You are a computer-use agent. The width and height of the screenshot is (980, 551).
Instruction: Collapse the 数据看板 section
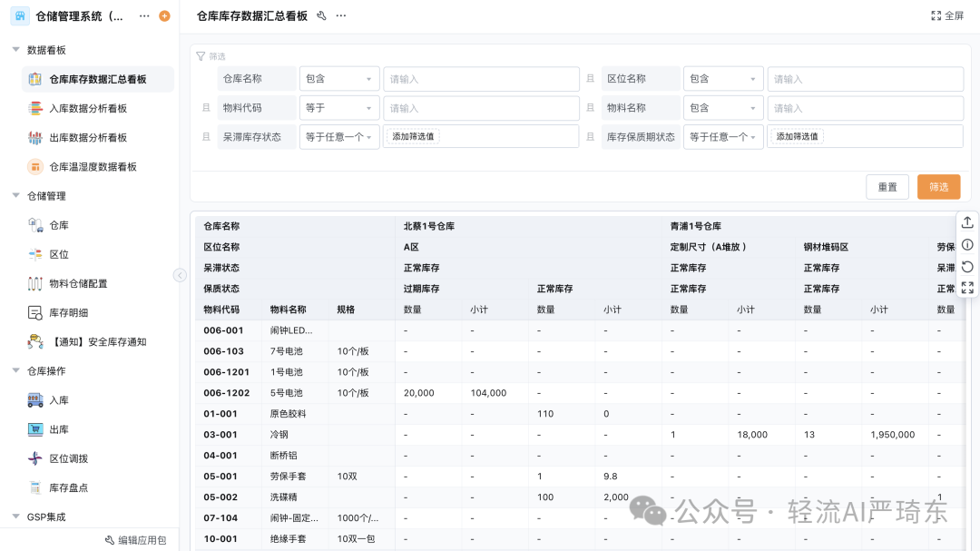(x=15, y=50)
